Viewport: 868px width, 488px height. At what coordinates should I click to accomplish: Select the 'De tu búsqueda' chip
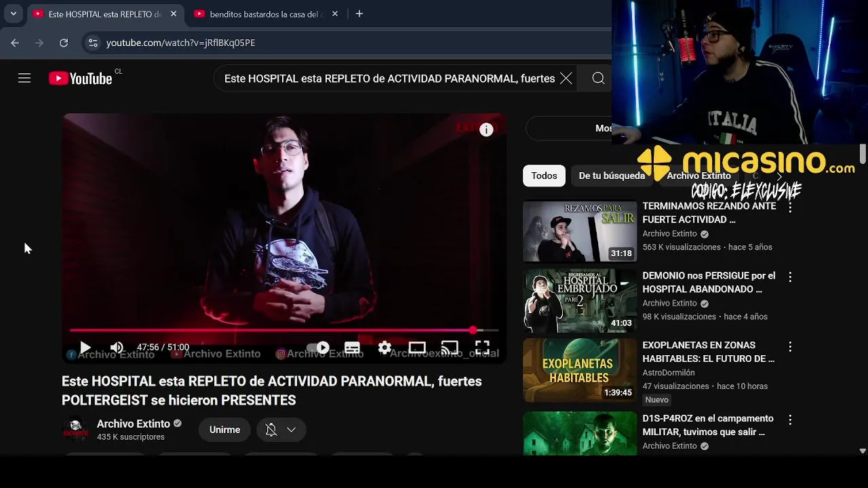tap(612, 176)
